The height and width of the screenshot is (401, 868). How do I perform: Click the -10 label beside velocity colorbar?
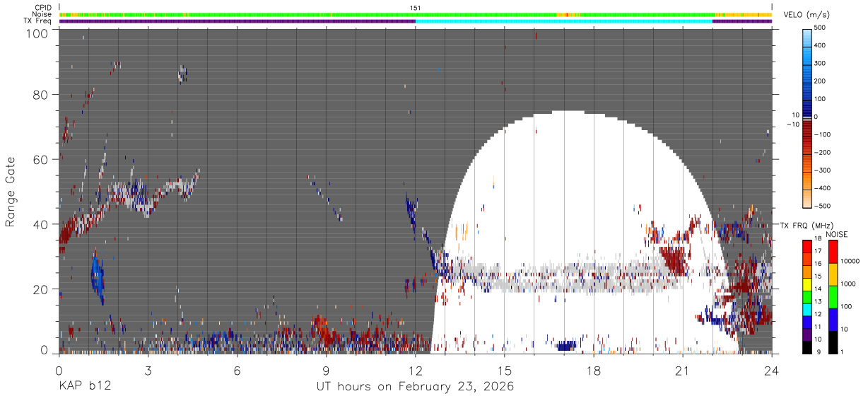click(x=792, y=124)
